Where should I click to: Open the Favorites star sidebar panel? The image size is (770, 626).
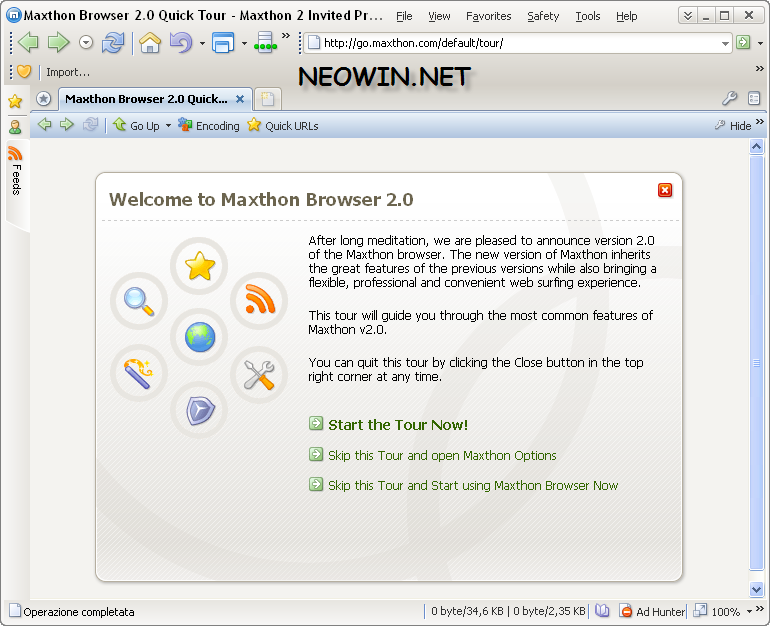click(15, 101)
